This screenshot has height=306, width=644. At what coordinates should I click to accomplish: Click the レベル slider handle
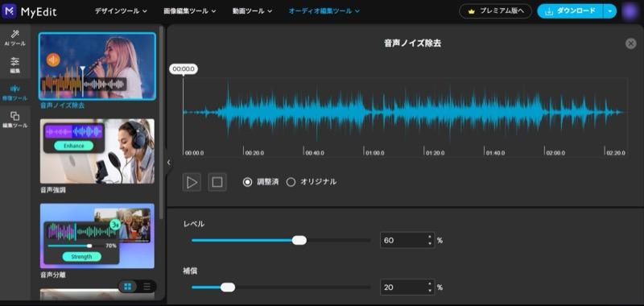pos(299,240)
